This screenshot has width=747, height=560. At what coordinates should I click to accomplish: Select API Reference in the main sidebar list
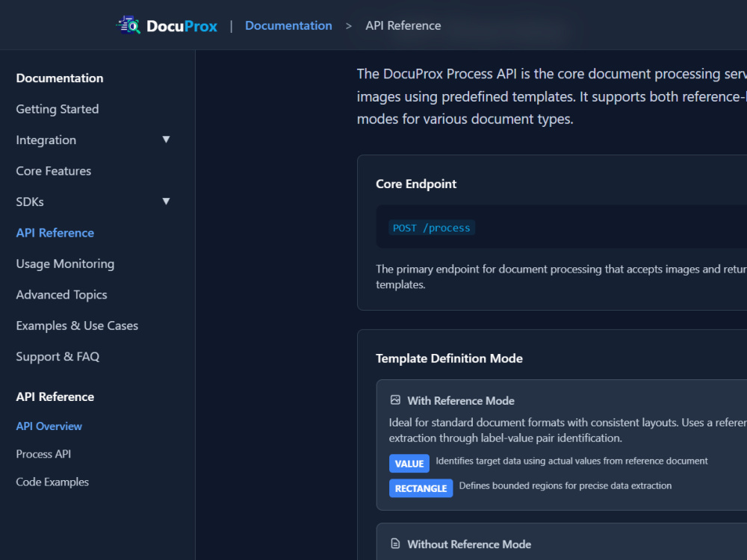(x=55, y=233)
